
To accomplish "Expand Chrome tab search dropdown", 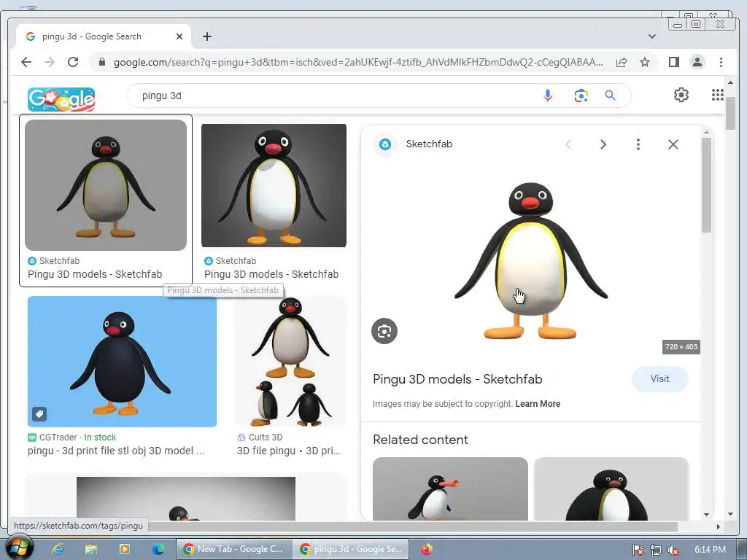I will tap(652, 36).
